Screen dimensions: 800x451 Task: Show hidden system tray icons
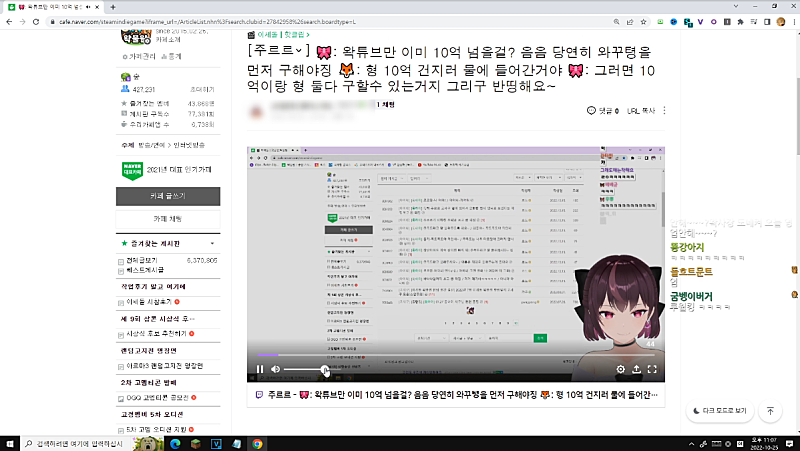[x=691, y=444]
